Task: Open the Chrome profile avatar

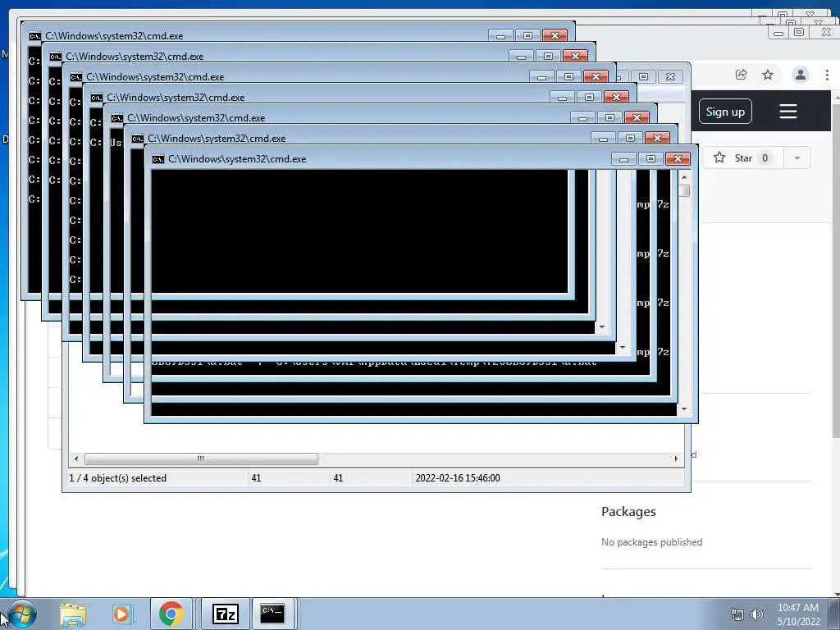Action: point(801,75)
